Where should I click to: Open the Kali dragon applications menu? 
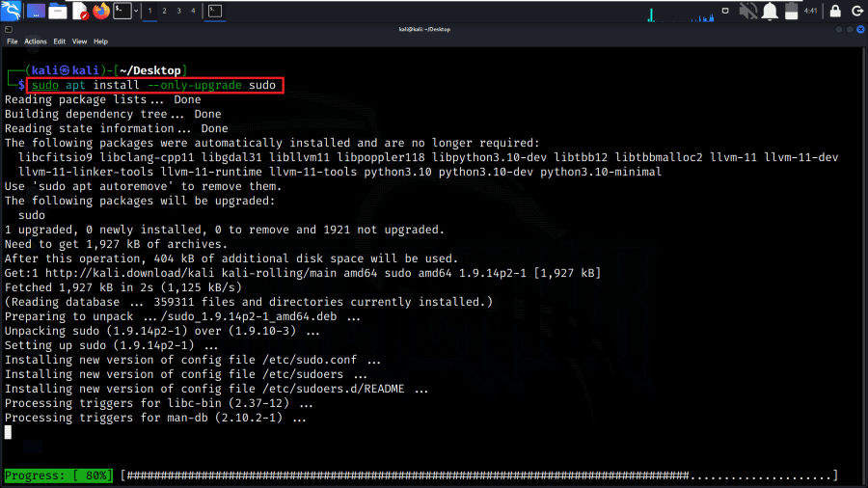click(x=11, y=11)
